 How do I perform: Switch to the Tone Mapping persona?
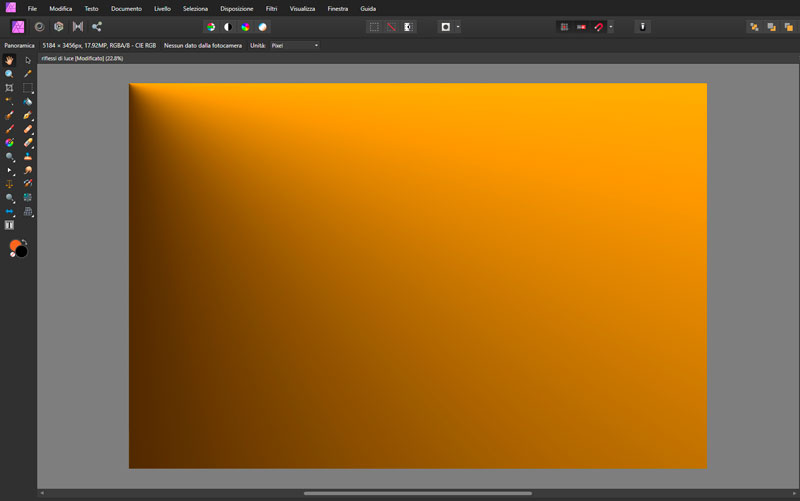coord(78,27)
